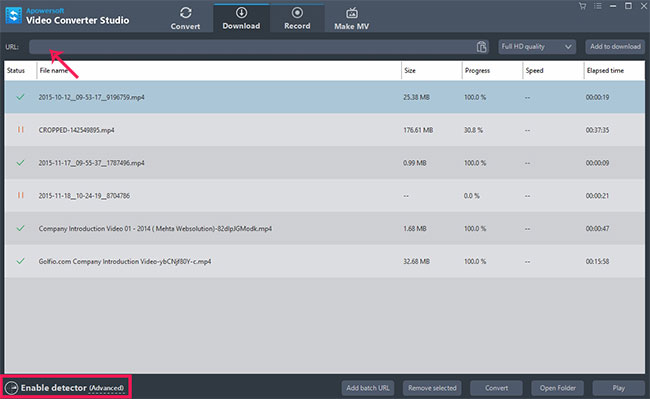Click pause status icon of CROPPED-142549895.mp4

tap(20, 130)
